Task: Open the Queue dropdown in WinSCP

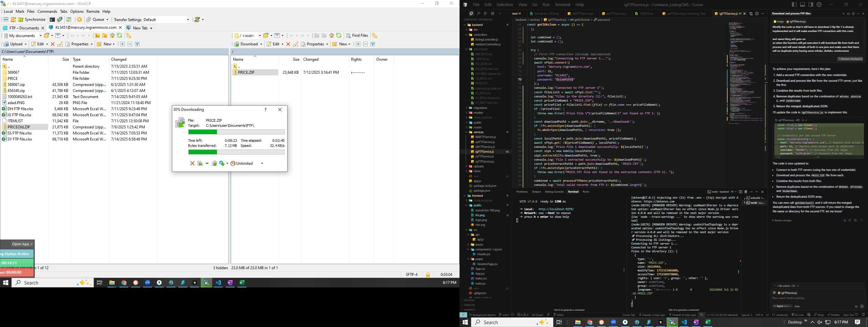Action: tap(97, 19)
